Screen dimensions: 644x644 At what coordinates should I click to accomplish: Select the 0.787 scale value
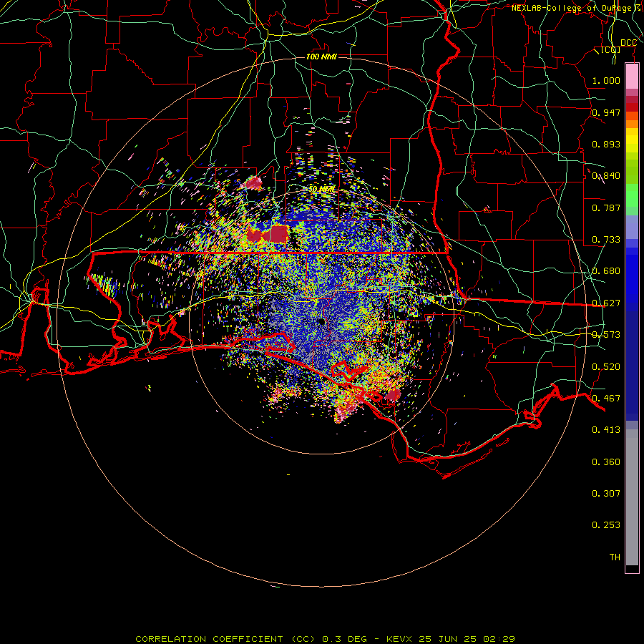coord(606,208)
